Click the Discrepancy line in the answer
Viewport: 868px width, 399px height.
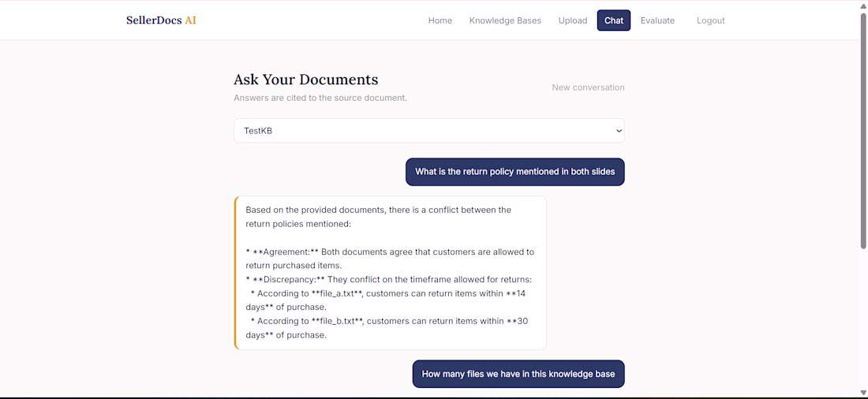click(x=388, y=279)
